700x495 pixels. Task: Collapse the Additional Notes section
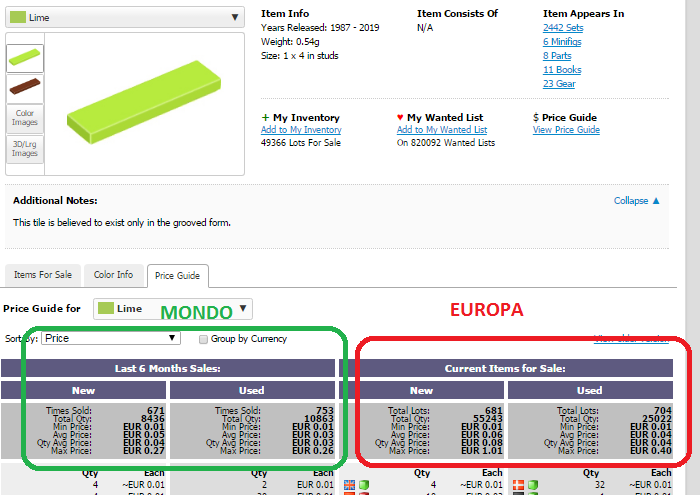click(x=636, y=201)
